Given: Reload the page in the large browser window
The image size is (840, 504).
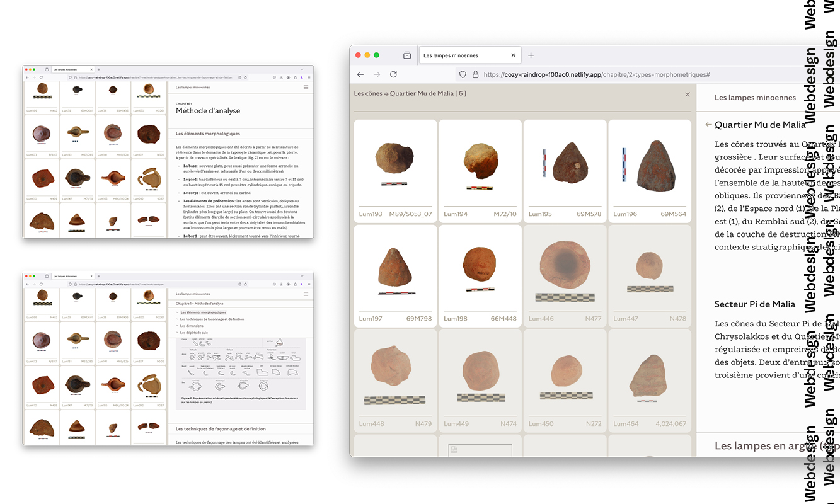Looking at the screenshot, I should point(393,74).
